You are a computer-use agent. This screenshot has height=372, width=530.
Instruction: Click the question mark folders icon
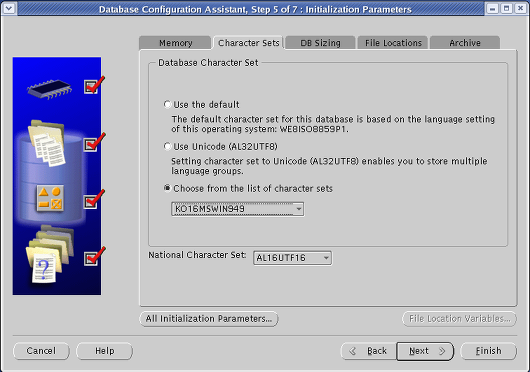point(50,254)
